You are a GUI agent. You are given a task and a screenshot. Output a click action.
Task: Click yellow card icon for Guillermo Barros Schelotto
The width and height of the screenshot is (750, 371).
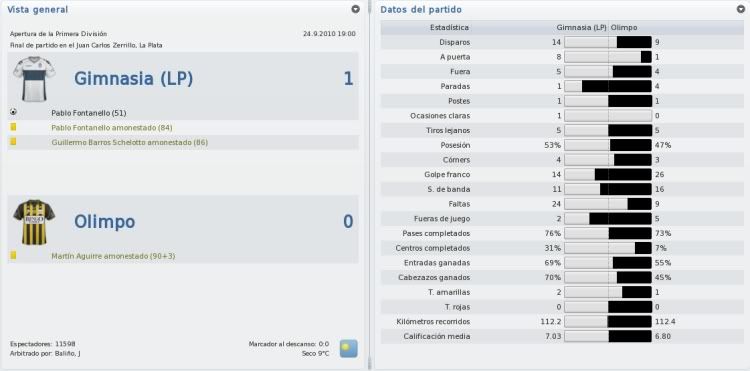[13, 142]
